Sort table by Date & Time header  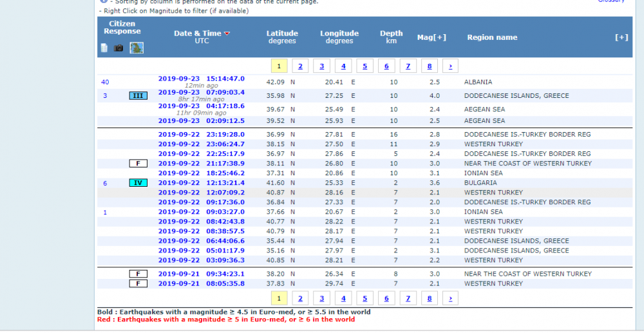[x=197, y=33]
